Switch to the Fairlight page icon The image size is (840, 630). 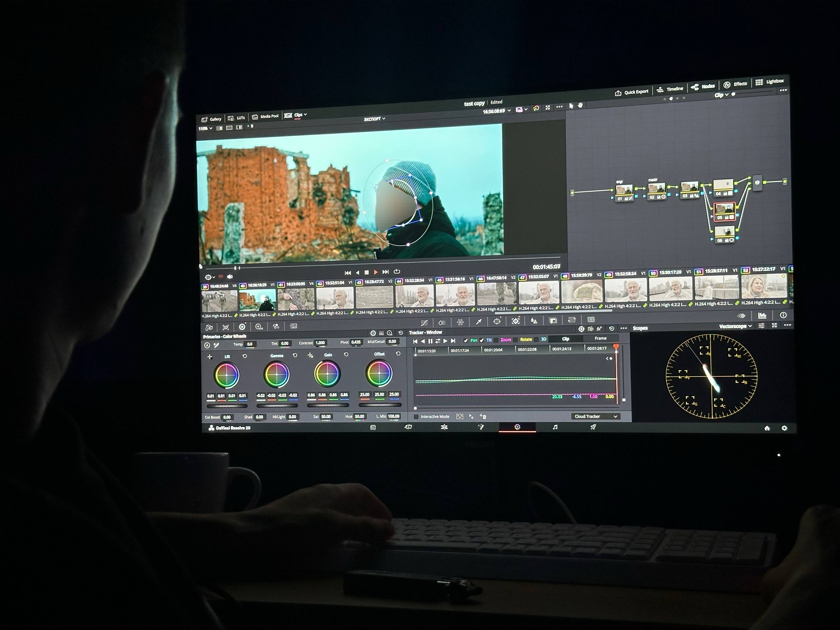pos(555,427)
